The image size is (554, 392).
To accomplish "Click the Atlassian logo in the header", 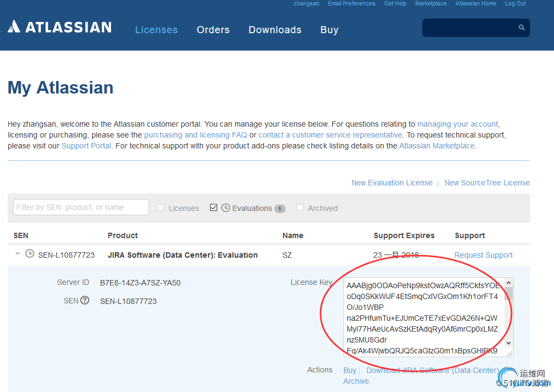I will 59,27.
